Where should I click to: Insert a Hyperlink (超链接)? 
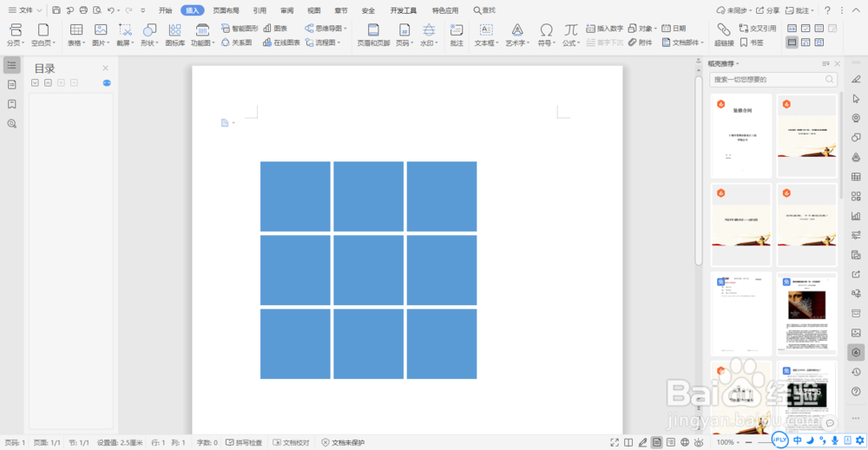[724, 35]
